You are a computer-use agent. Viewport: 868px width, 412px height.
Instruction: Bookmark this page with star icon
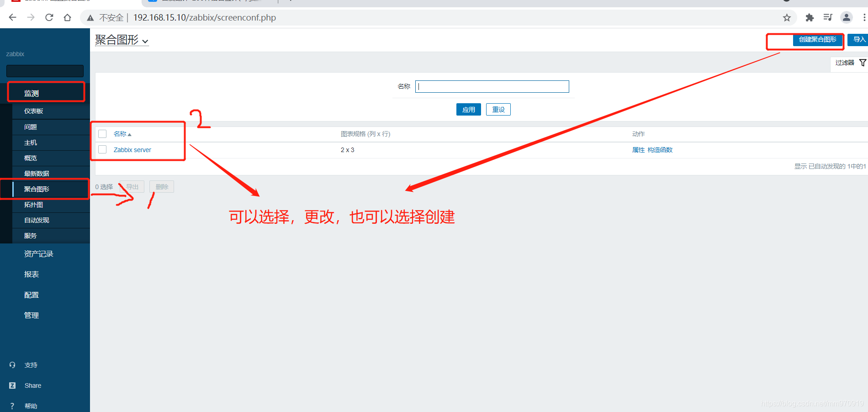[x=787, y=18]
